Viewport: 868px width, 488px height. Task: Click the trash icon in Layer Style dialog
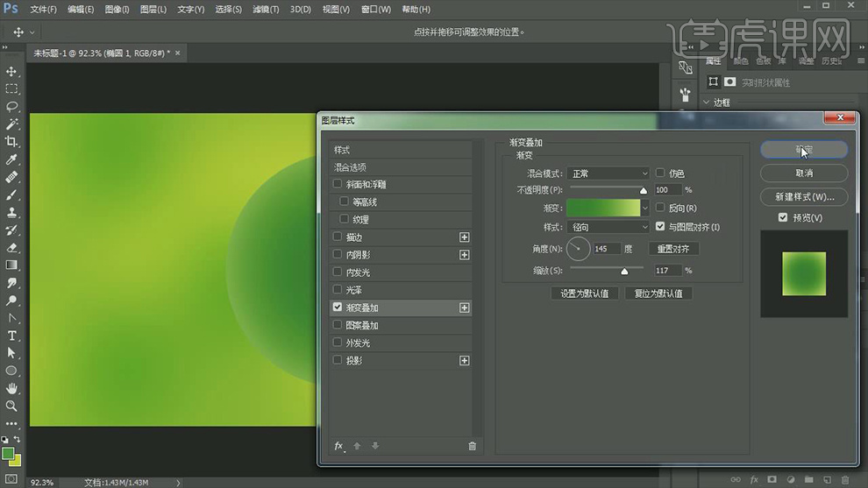tap(472, 446)
